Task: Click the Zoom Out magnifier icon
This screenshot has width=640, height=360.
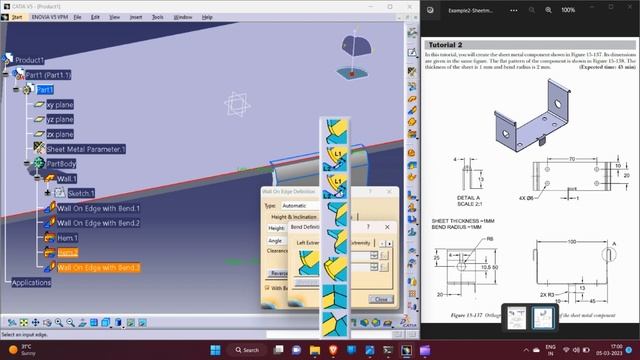Action: [71, 323]
